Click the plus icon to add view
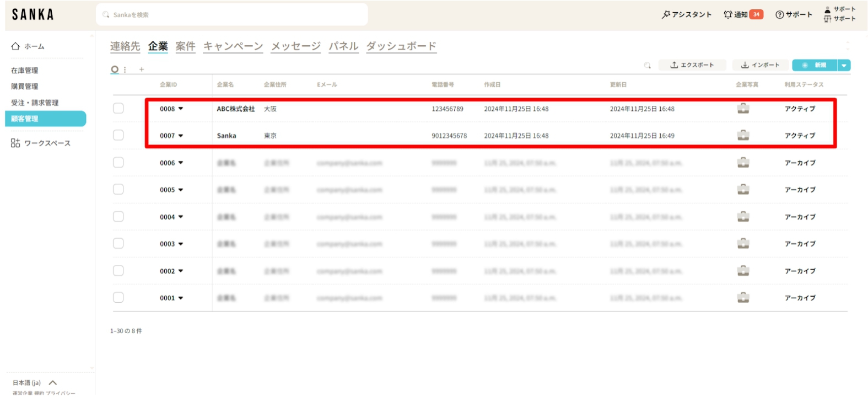Viewport: 868px width, 401px height. tap(142, 69)
